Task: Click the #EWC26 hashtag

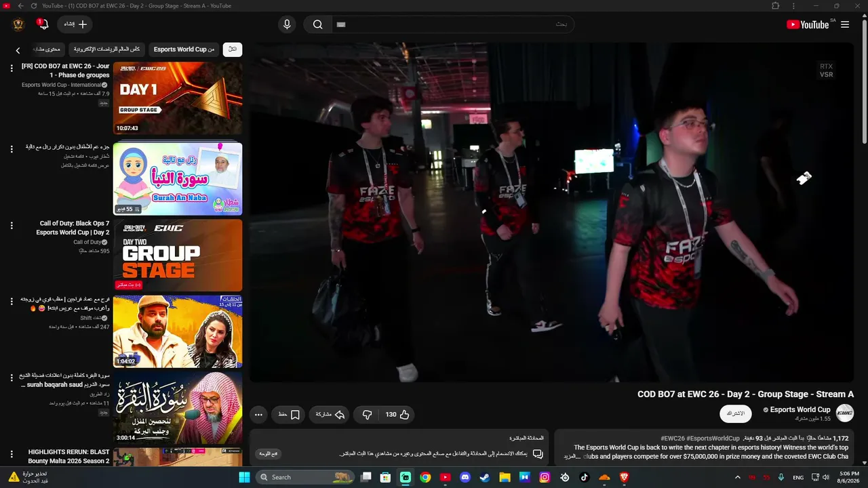Action: pyautogui.click(x=673, y=439)
